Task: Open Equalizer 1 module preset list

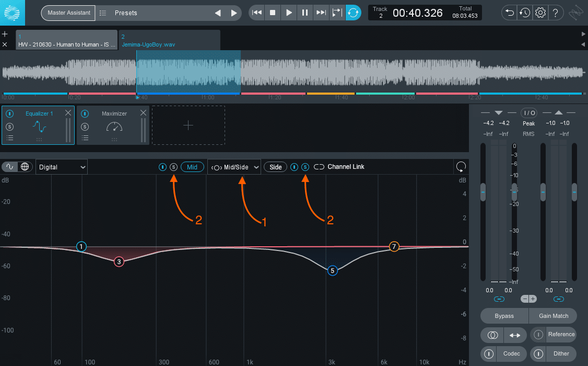Action: pyautogui.click(x=10, y=138)
